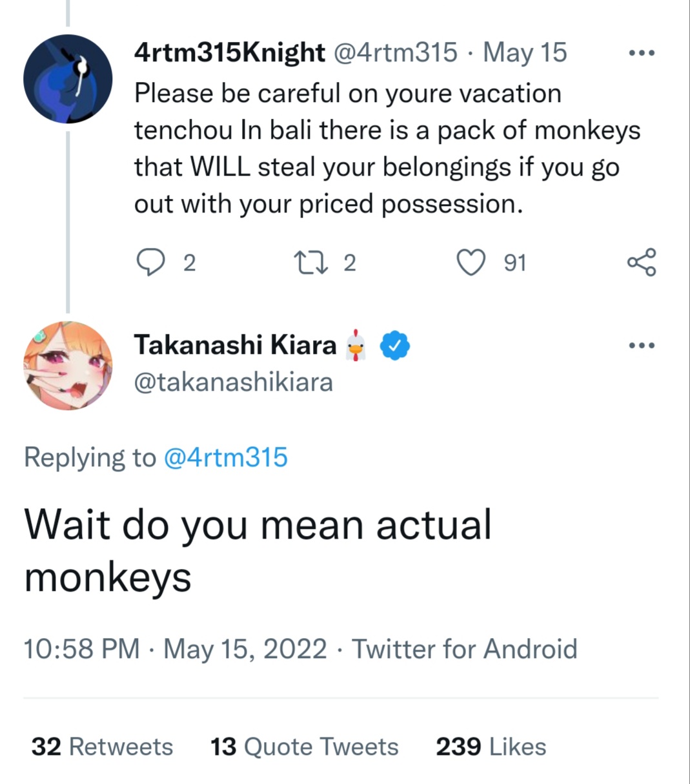The image size is (690, 784).
Task: Click the blue verified badge
Action: (x=395, y=346)
